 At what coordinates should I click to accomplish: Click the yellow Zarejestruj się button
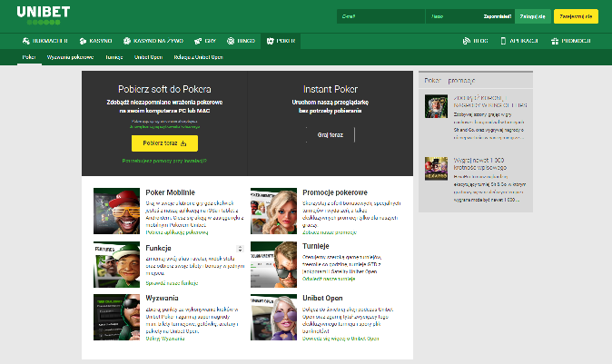pos(576,16)
